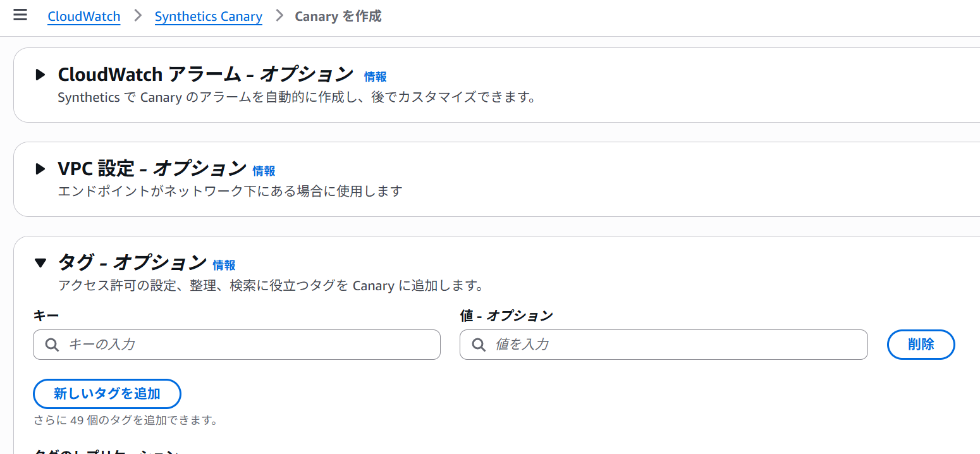
Task: Open 情報 link beside VPC 設定
Action: [264, 171]
